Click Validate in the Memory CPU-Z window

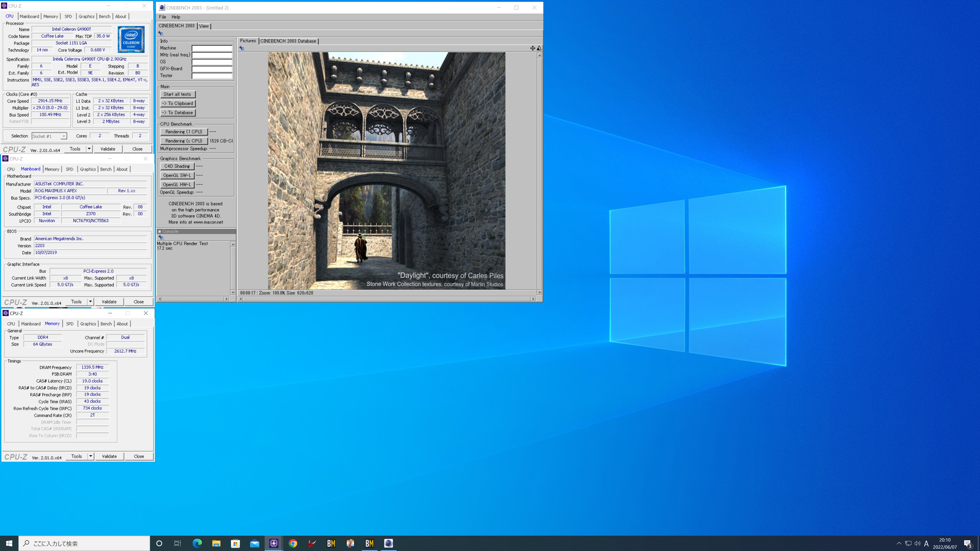coord(109,456)
